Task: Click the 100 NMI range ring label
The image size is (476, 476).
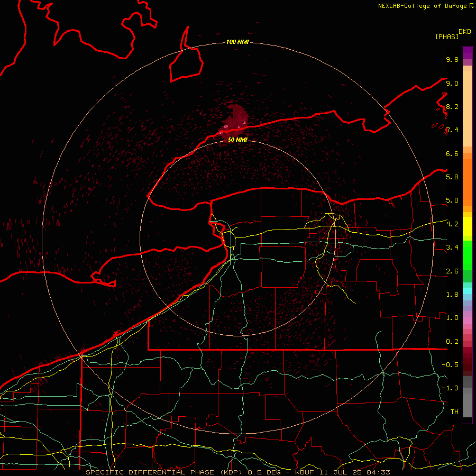Action: (237, 42)
